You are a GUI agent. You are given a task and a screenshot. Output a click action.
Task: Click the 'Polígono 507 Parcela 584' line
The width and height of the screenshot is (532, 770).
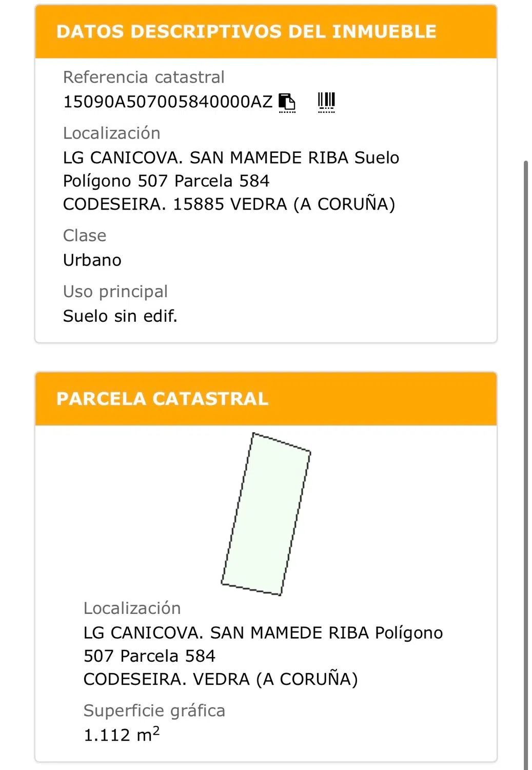pos(166,181)
